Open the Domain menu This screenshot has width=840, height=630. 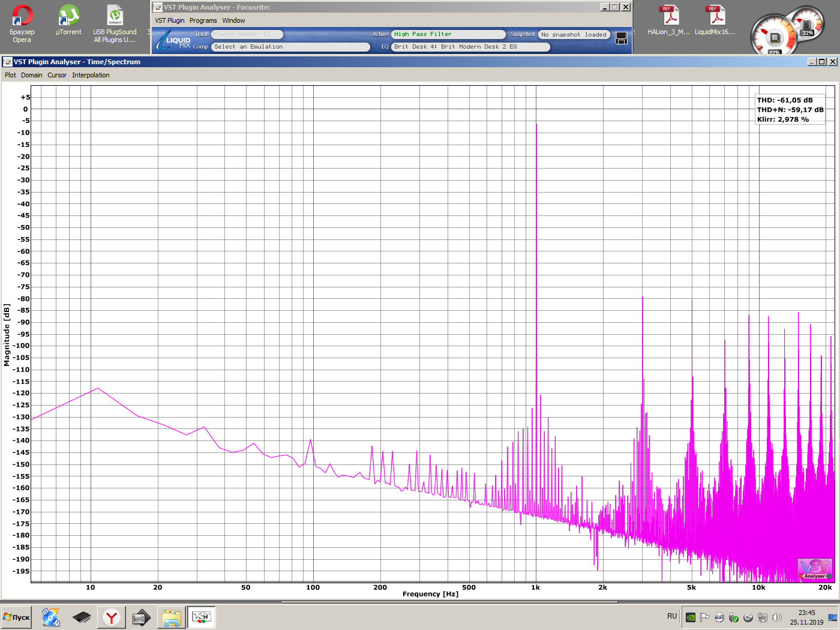31,75
